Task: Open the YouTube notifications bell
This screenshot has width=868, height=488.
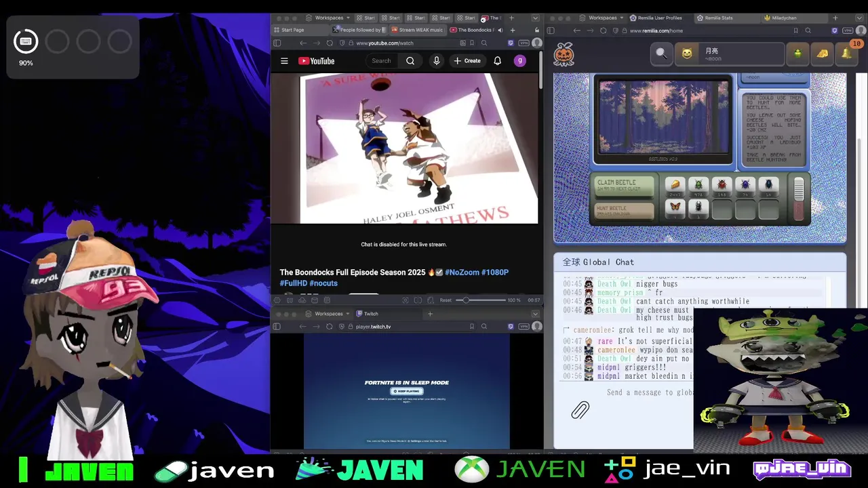Action: (x=497, y=61)
